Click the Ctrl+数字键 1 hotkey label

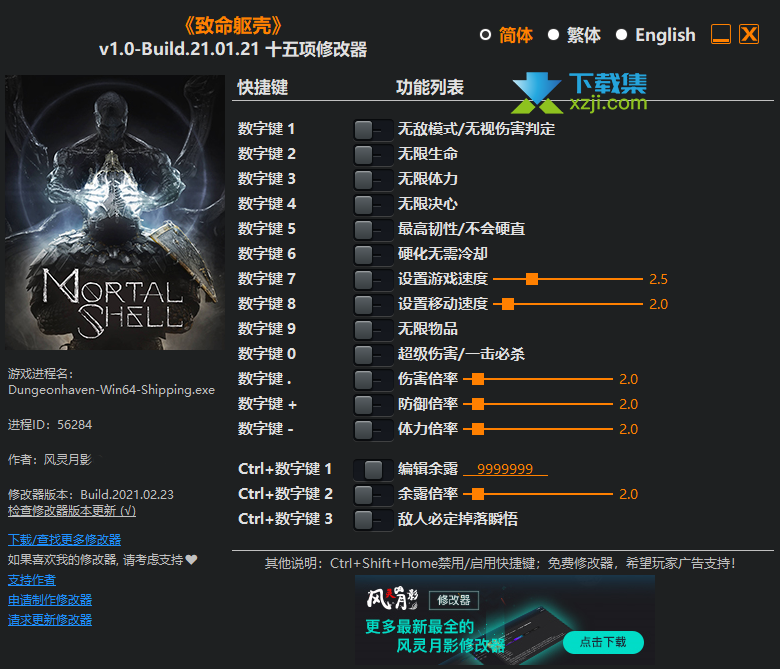pyautogui.click(x=285, y=469)
